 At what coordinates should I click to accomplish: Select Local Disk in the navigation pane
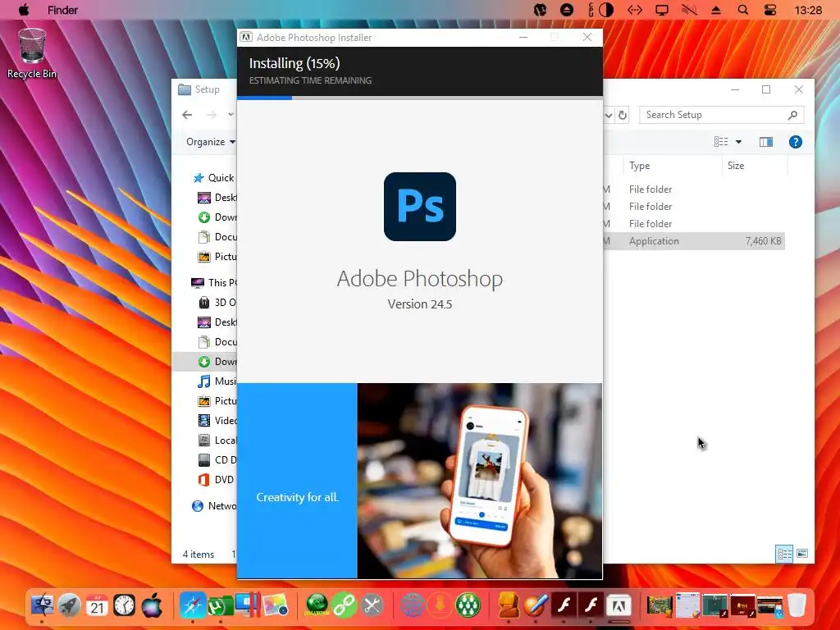pyautogui.click(x=217, y=441)
